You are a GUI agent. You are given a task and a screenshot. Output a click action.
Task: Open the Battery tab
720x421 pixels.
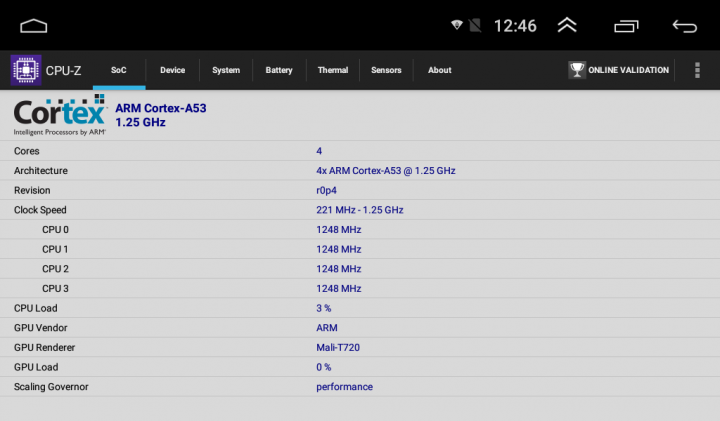[279, 70]
